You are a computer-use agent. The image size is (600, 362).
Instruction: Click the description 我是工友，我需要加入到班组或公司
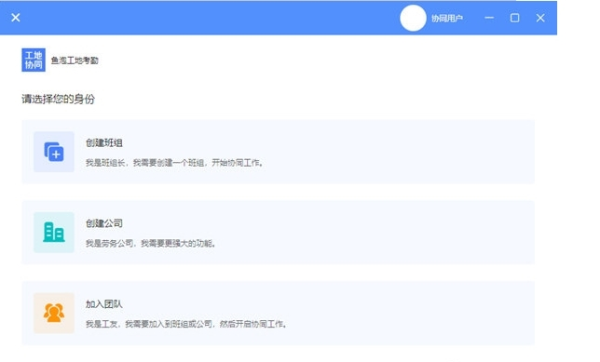pos(186,324)
